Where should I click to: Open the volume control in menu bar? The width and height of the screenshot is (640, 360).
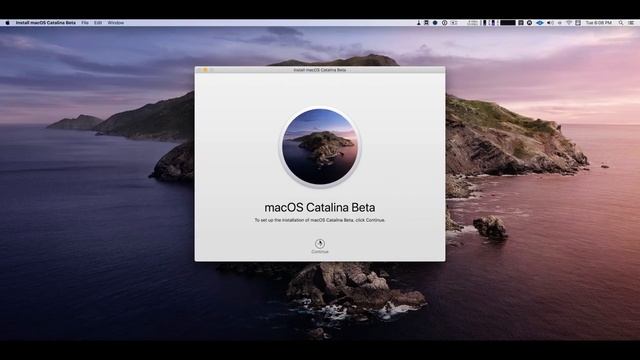pyautogui.click(x=550, y=23)
